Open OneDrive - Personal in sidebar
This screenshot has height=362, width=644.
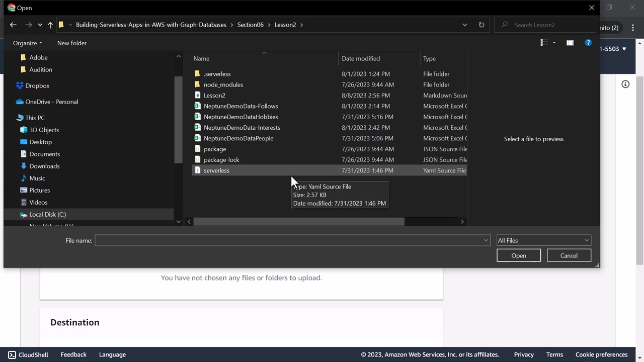[x=52, y=102]
